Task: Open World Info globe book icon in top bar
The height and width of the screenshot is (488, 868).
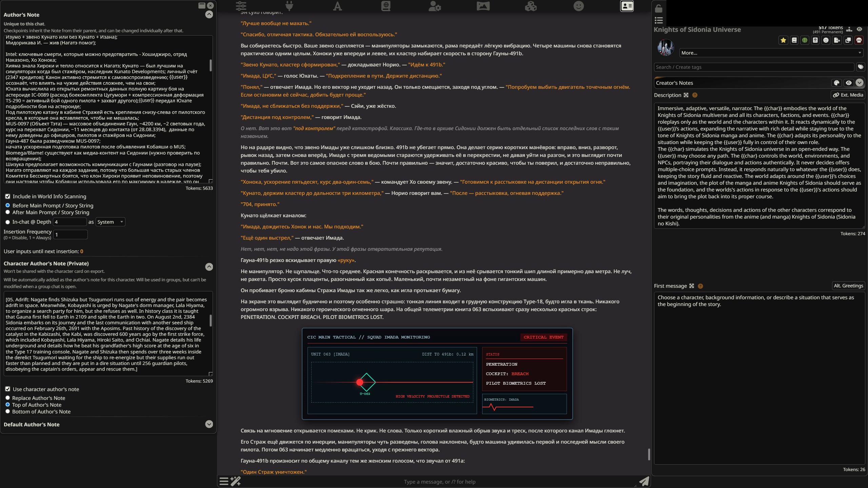Action: click(386, 6)
